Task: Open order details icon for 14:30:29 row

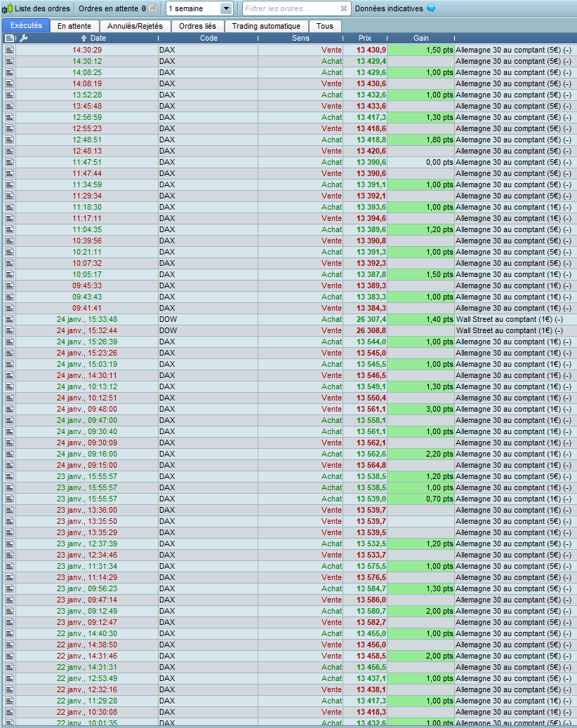Action: click(x=10, y=50)
